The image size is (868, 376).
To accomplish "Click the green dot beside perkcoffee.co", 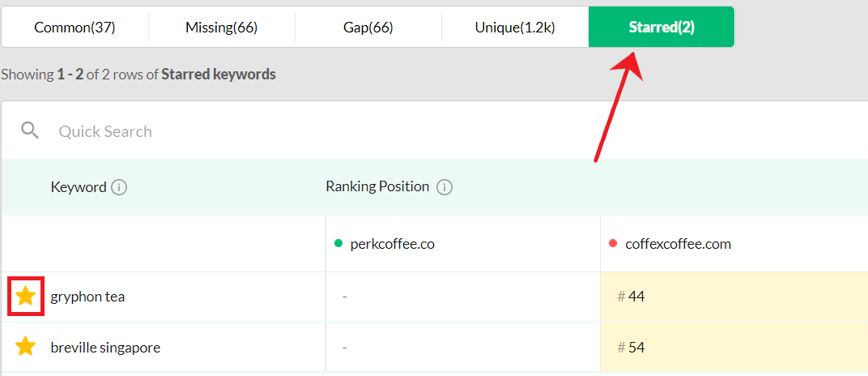I will (x=338, y=243).
